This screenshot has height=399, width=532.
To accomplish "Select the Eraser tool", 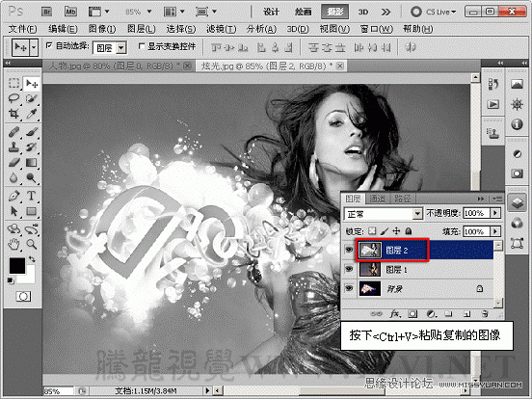I will point(13,163).
